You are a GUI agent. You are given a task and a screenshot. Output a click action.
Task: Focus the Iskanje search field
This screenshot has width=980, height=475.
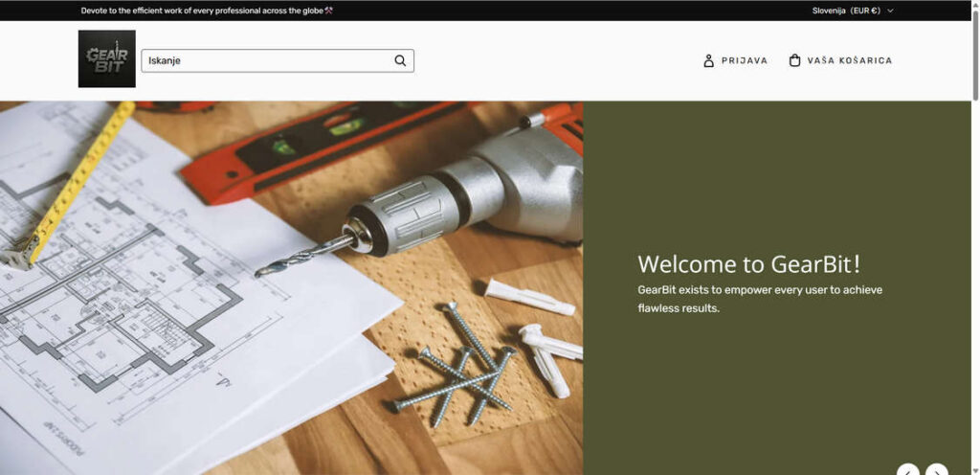[x=278, y=60]
